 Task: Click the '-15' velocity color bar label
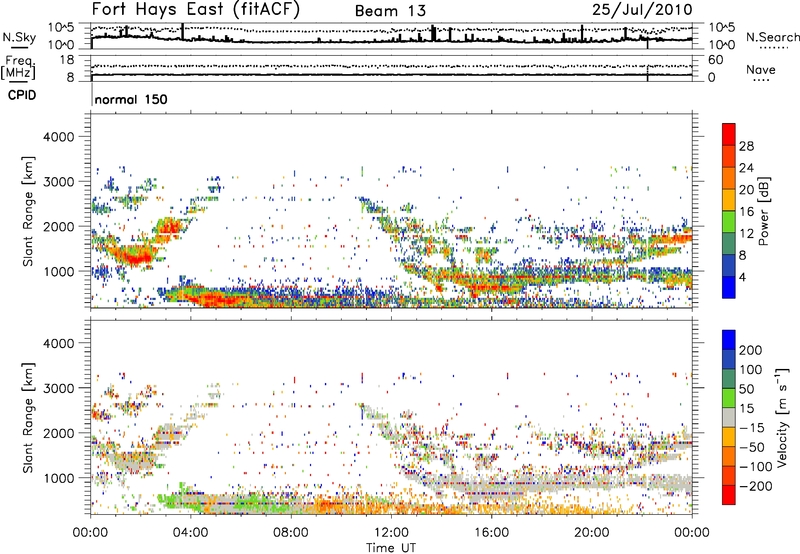pos(752,428)
